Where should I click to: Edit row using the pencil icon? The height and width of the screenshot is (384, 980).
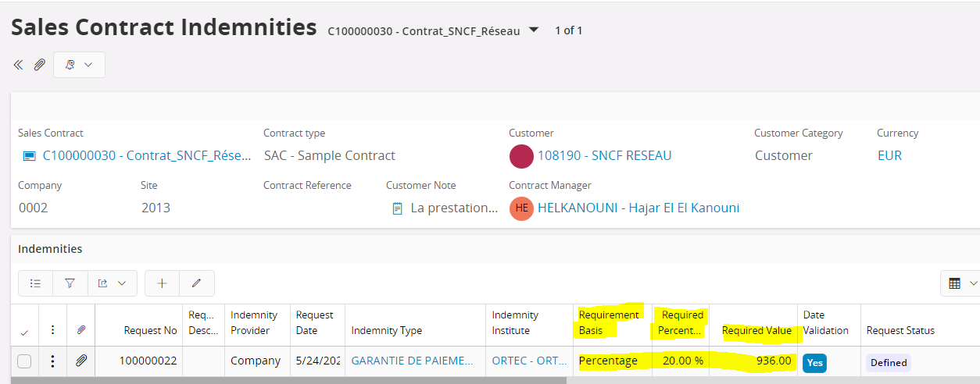[197, 283]
